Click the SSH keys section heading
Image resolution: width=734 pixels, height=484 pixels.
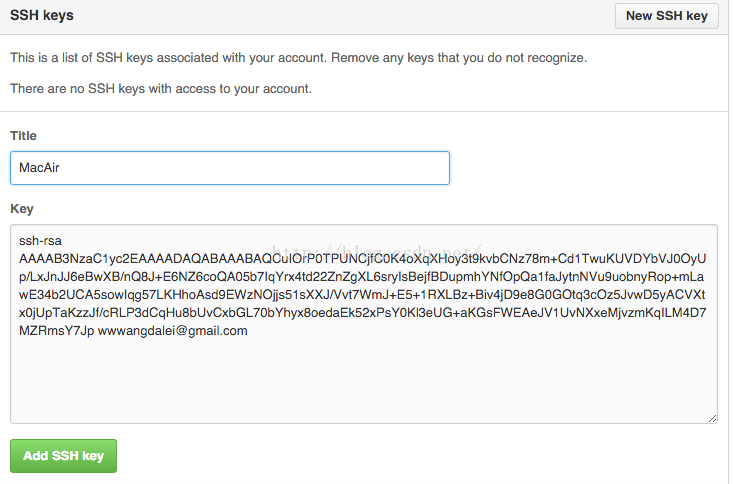click(42, 15)
